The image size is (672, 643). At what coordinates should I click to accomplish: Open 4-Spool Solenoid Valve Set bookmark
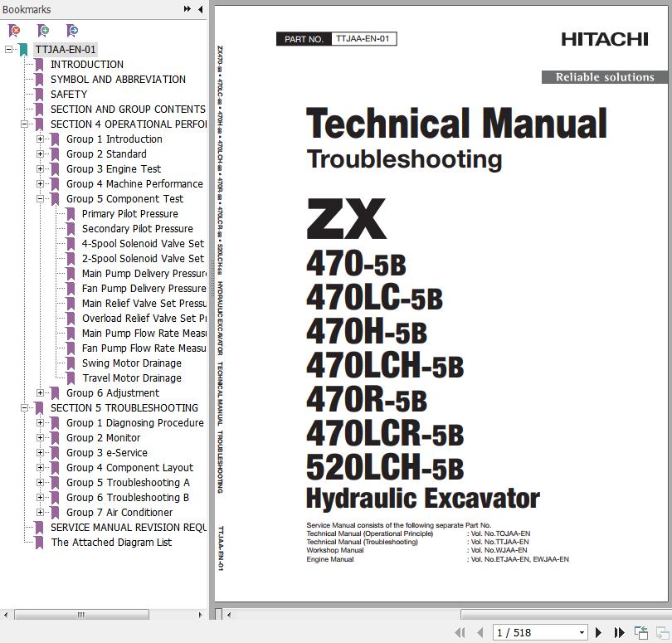144,244
